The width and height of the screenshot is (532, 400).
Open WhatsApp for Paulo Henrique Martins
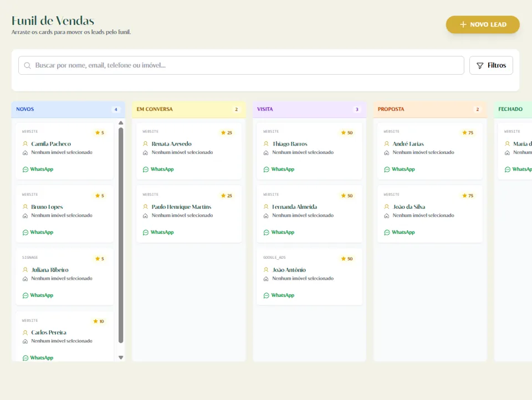coord(158,232)
